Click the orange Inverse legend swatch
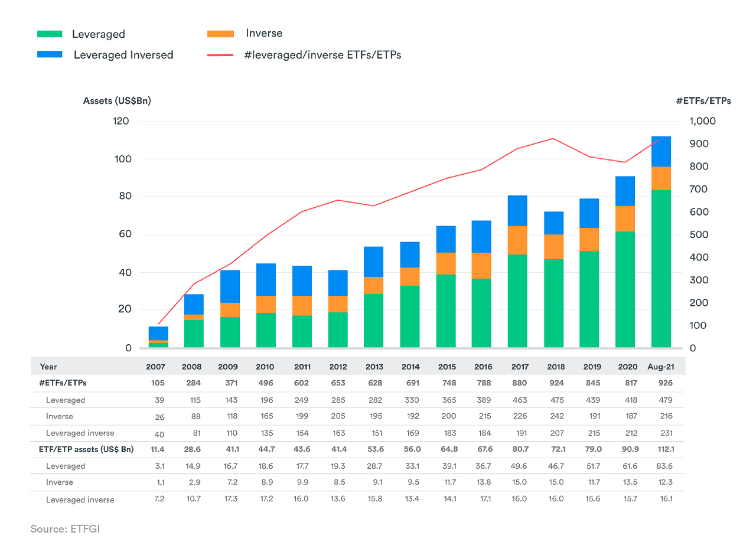This screenshot has height=542, width=756. click(220, 34)
